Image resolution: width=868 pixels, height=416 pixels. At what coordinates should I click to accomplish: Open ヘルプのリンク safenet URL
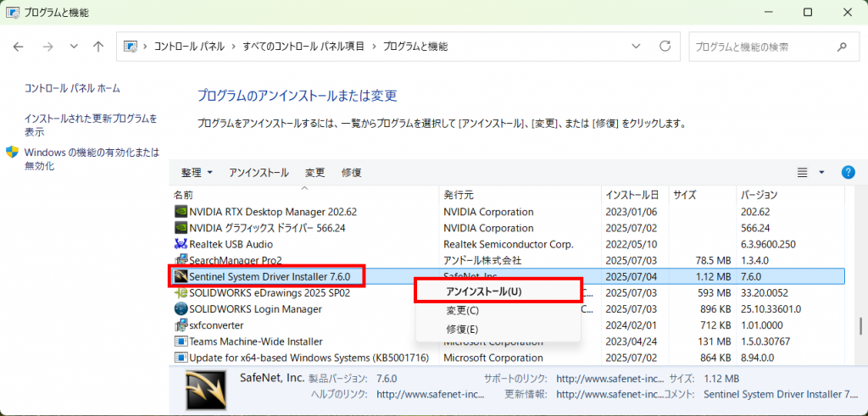point(430,395)
